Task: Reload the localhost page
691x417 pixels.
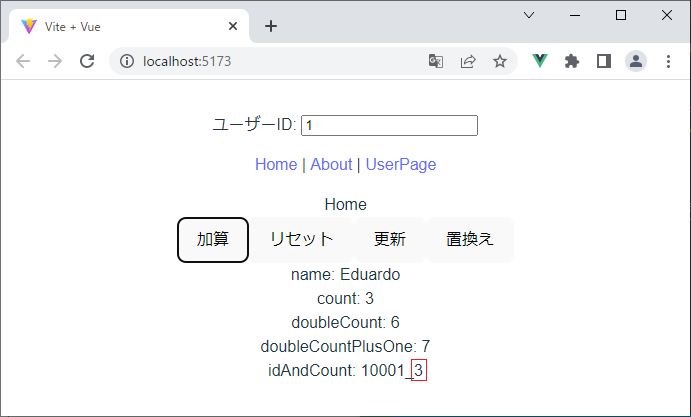Action: pos(87,61)
